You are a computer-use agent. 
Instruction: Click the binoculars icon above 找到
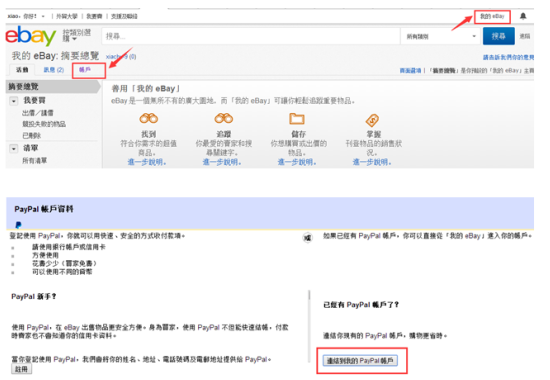click(x=149, y=119)
